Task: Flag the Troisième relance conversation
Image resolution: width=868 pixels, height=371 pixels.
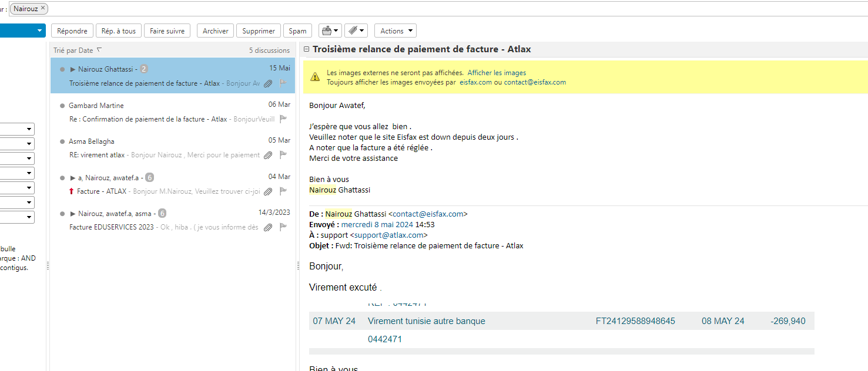Action: click(x=283, y=83)
